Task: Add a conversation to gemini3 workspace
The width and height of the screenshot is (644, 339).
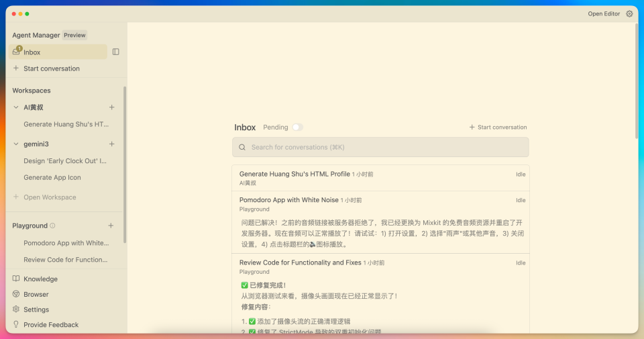Action: (112, 144)
